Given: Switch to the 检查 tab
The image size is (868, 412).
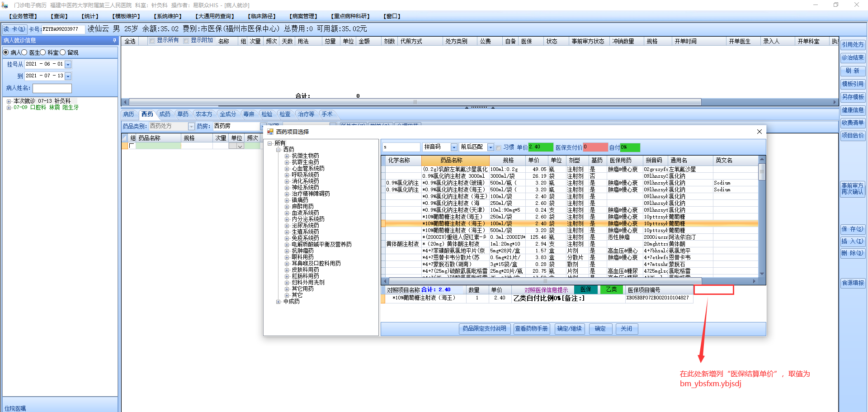Looking at the screenshot, I should click(x=285, y=114).
